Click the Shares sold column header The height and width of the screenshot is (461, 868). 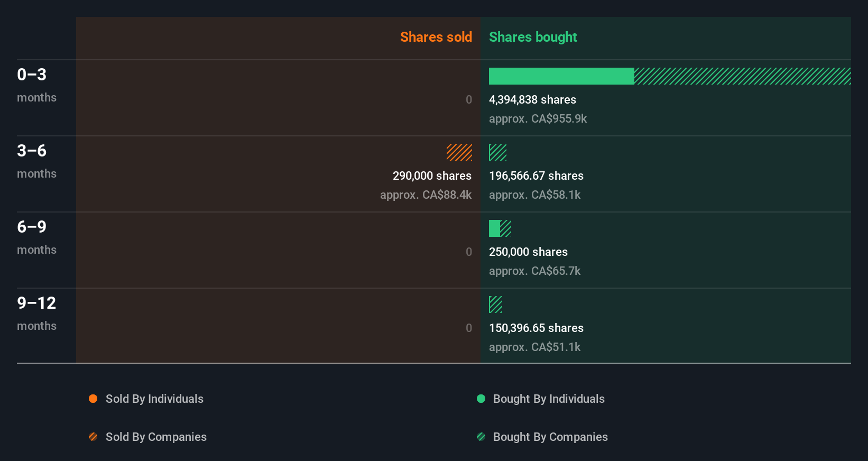(436, 37)
